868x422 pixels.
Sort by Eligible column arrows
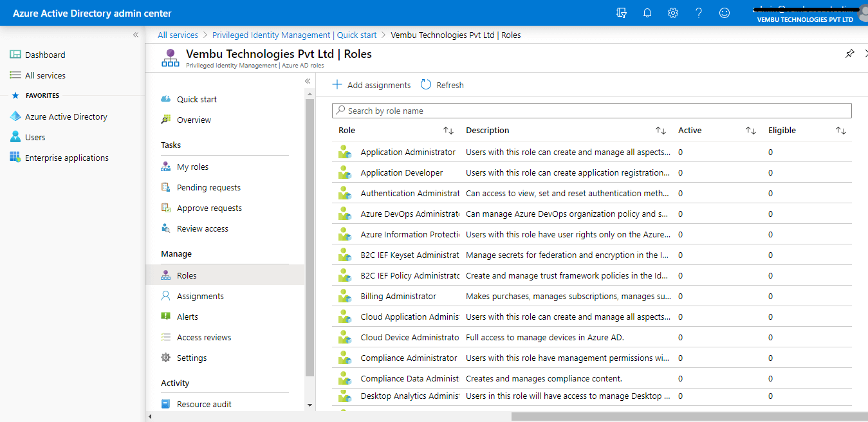pos(841,131)
